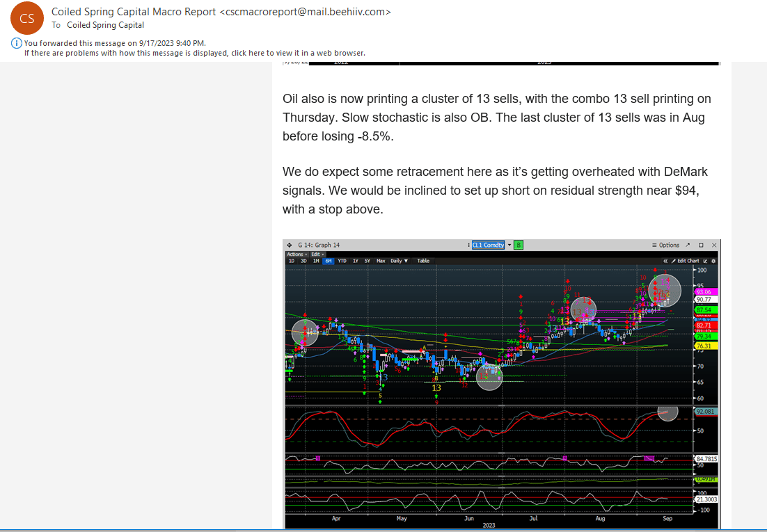Viewport: 767px width, 532px height.
Task: Click the view in web browser info message
Action: [195, 53]
